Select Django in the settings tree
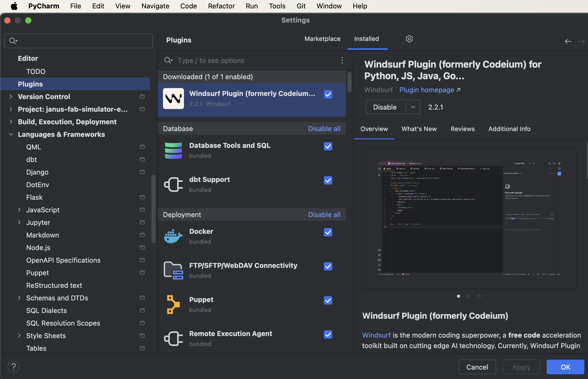 pos(37,172)
